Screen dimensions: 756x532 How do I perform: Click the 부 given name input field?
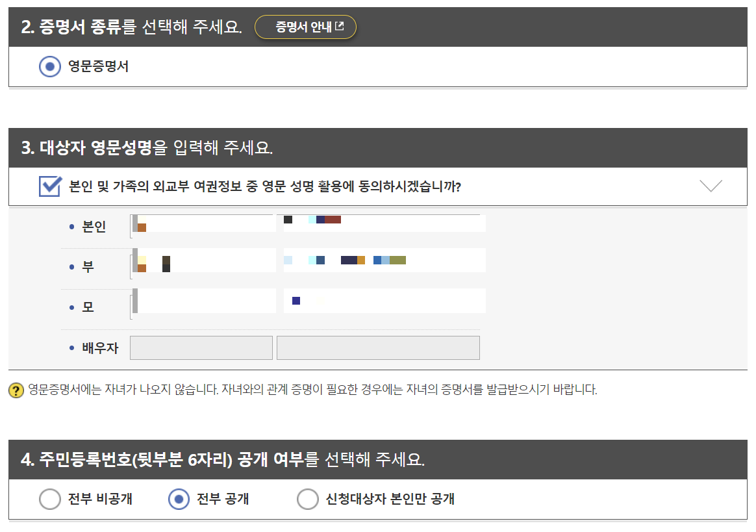(384, 259)
